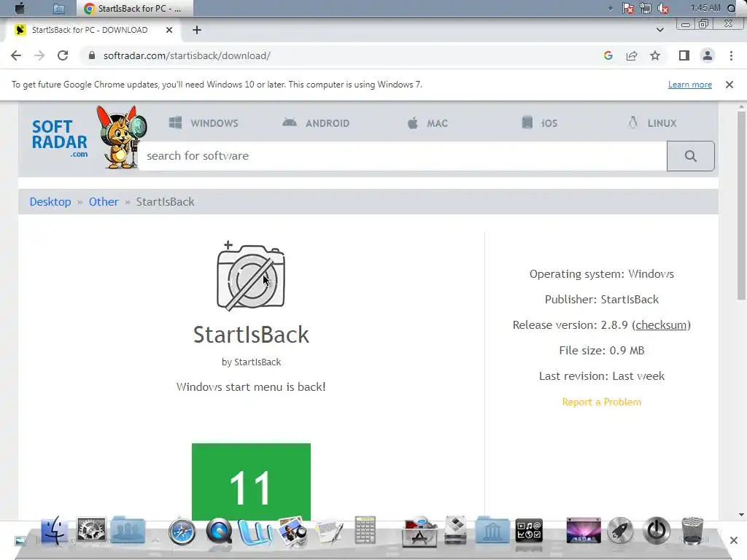Go back to the previous page

click(16, 55)
